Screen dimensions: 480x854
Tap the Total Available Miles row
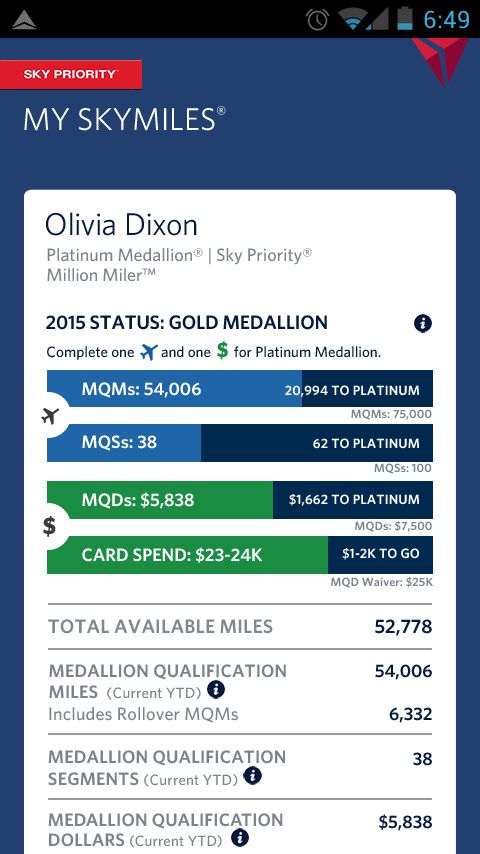240,626
